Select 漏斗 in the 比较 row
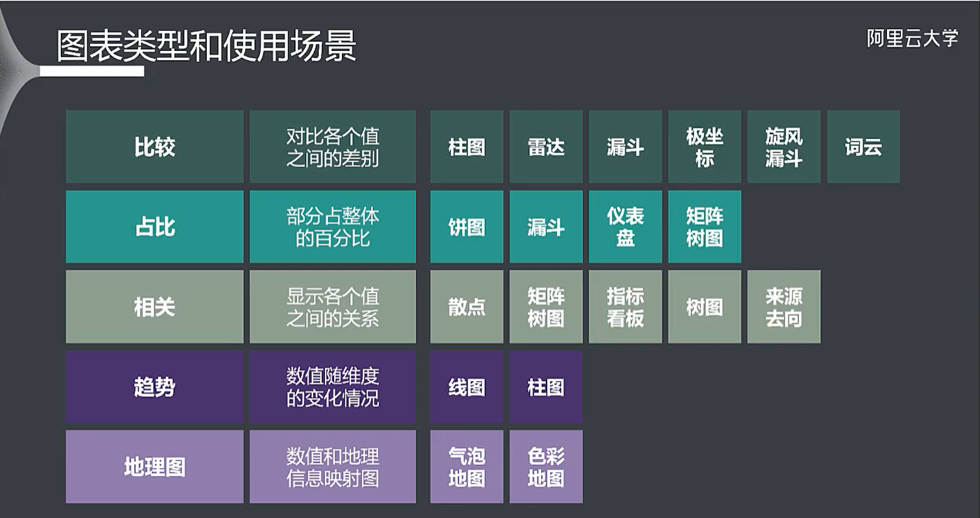Image resolution: width=980 pixels, height=518 pixels. [x=626, y=147]
